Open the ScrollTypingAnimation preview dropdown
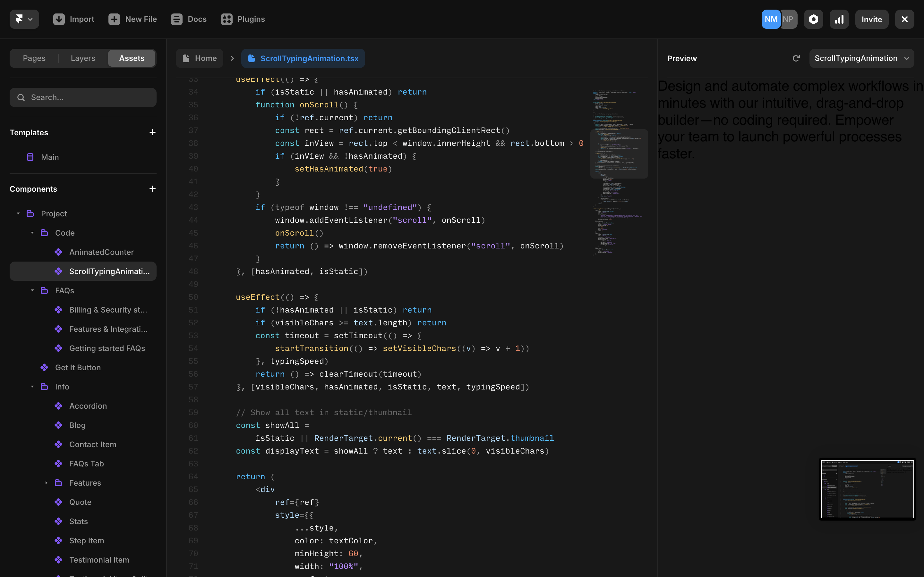 pos(861,58)
